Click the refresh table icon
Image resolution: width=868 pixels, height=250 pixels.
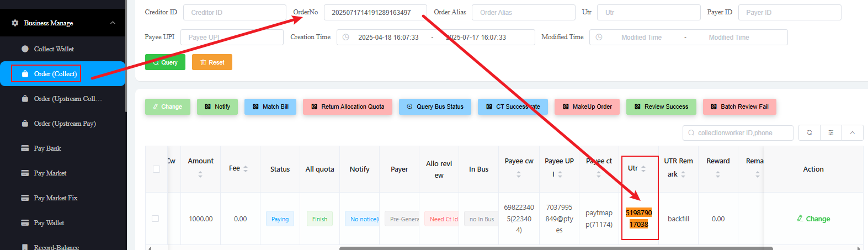810,133
